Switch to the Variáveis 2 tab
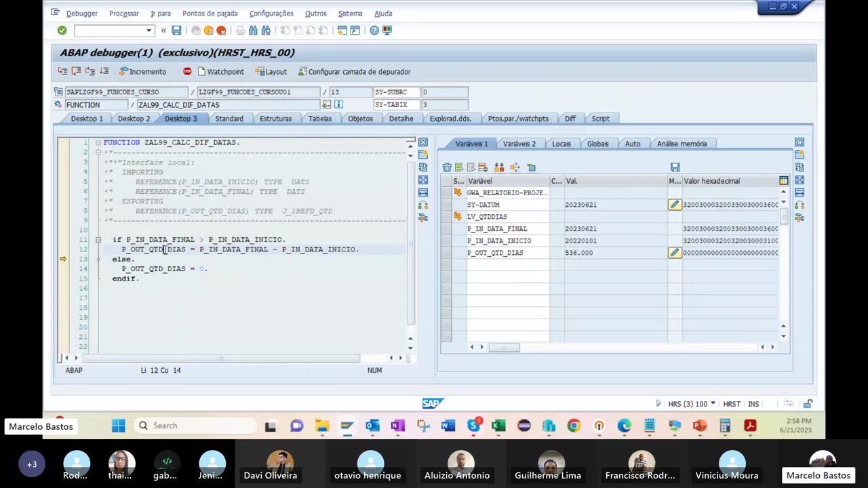Image resolution: width=868 pixels, height=488 pixels. tap(519, 144)
